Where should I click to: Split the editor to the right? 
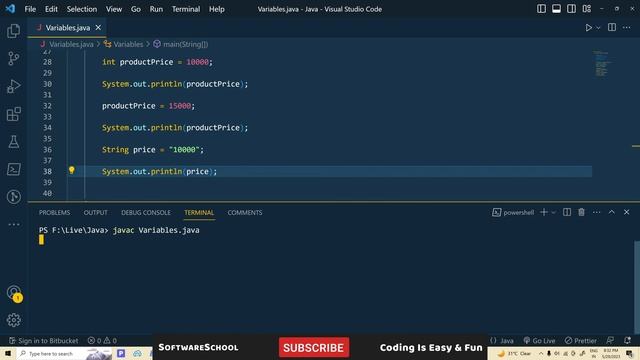click(611, 27)
